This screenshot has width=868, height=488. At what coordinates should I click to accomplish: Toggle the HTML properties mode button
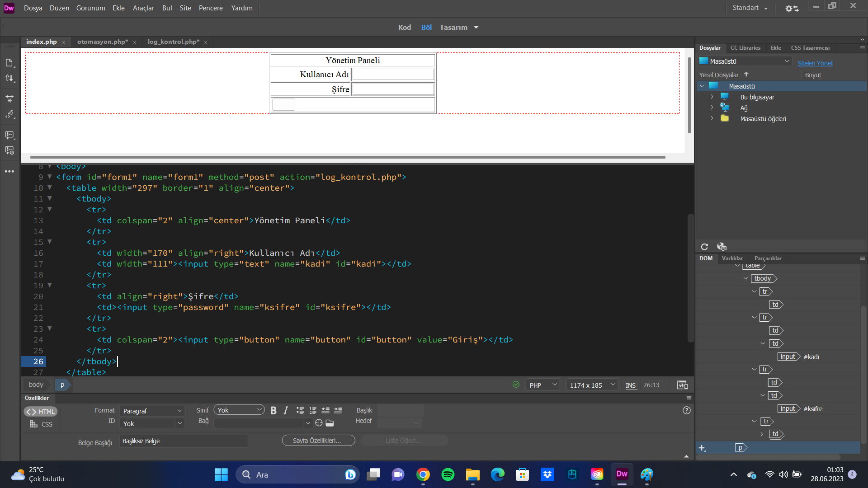pos(41,412)
